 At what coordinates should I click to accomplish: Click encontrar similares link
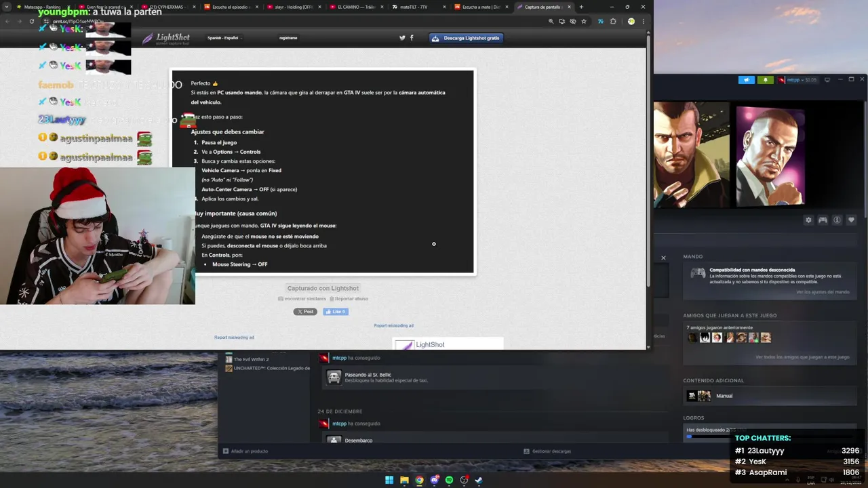(302, 299)
